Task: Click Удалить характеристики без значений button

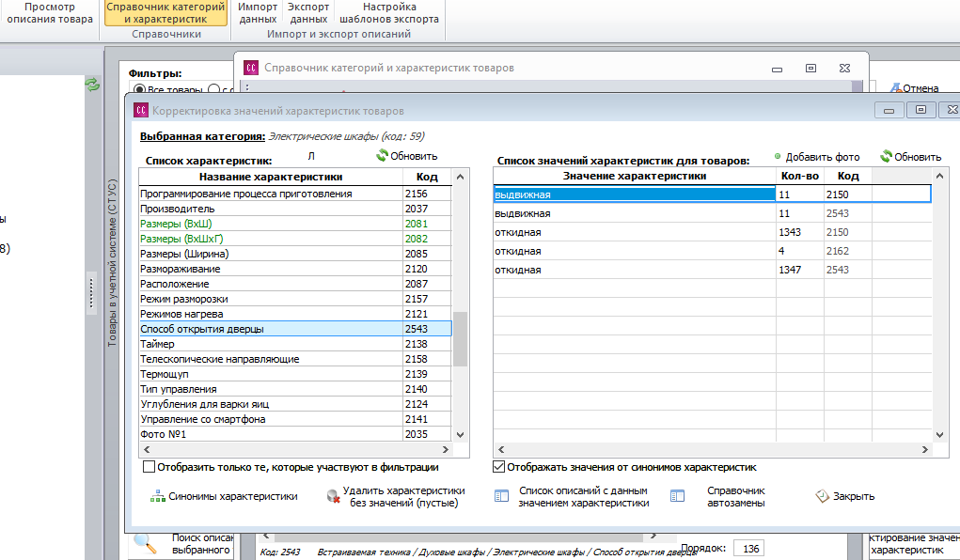Action: (x=396, y=496)
